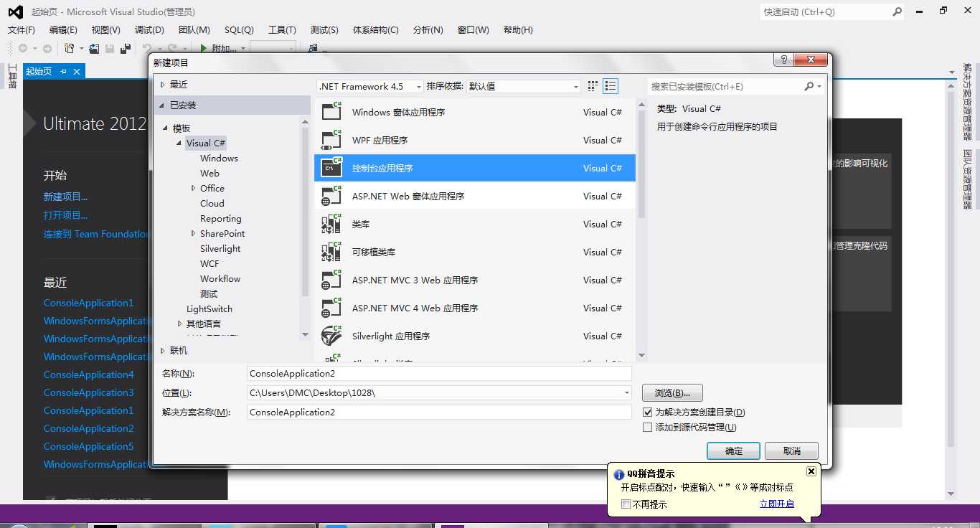Open the 视图(V) menu

tap(106, 30)
